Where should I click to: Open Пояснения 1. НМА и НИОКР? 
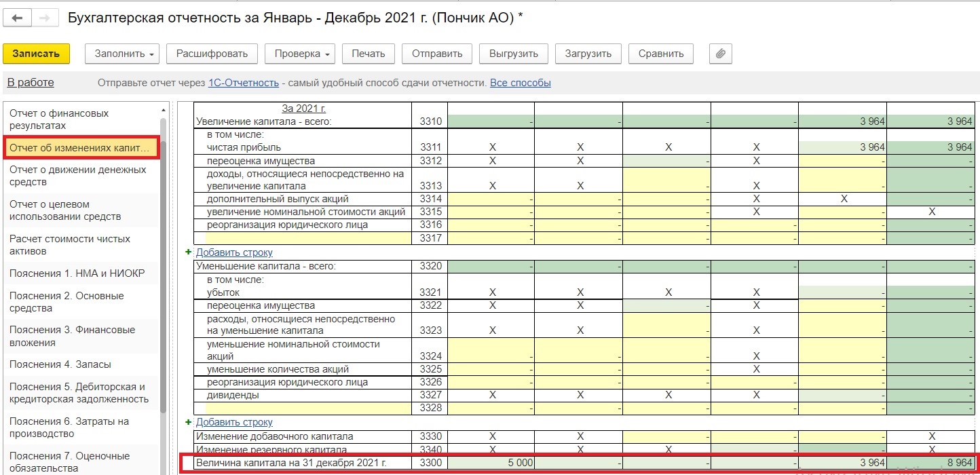[81, 273]
